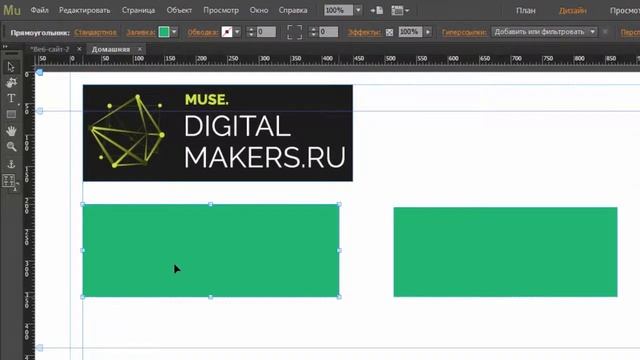Select the Zoom magnifier tool
The image size is (640, 360).
(x=11, y=147)
